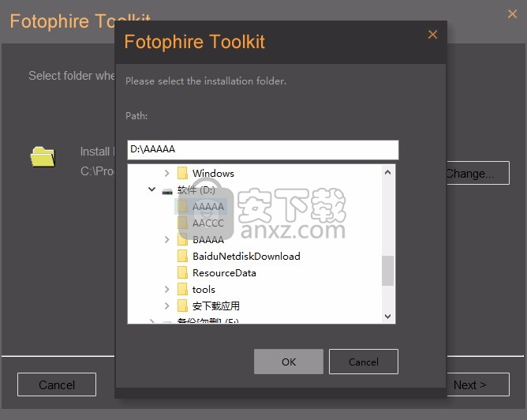Select the 软件 (D:) drive

click(x=196, y=190)
